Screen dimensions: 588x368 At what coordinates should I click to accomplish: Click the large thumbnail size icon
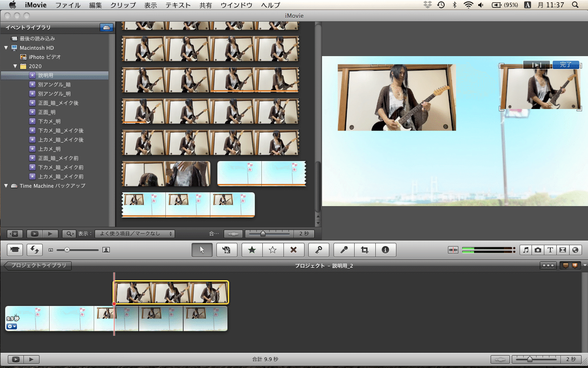pyautogui.click(x=106, y=250)
